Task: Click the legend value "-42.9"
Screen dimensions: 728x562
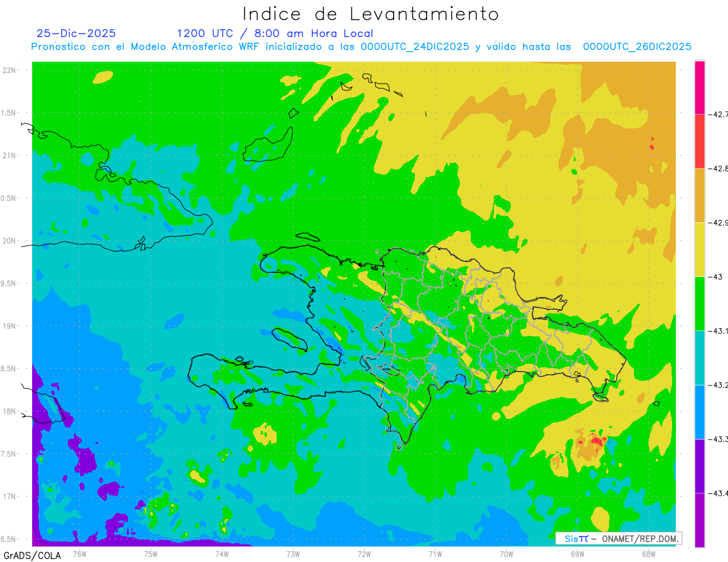Action: click(718, 222)
